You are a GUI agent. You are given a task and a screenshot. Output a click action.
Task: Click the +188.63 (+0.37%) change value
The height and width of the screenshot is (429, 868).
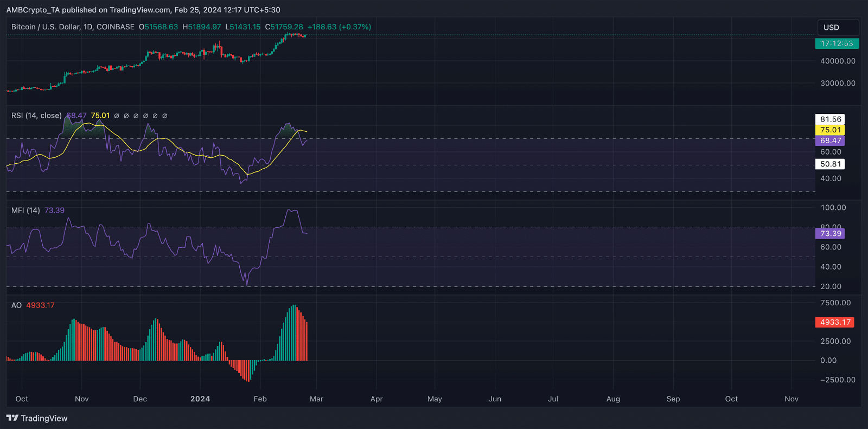340,27
